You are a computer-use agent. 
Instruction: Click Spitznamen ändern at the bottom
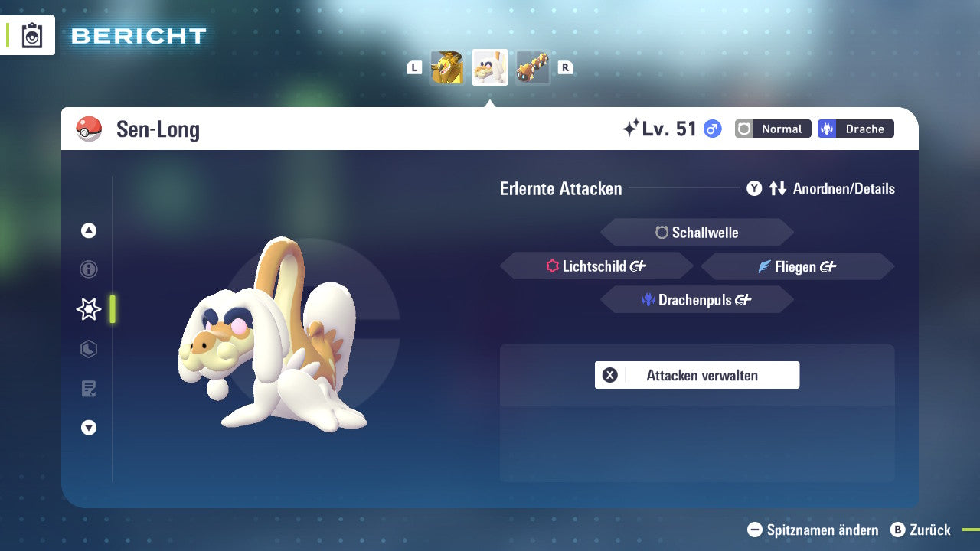[813, 530]
